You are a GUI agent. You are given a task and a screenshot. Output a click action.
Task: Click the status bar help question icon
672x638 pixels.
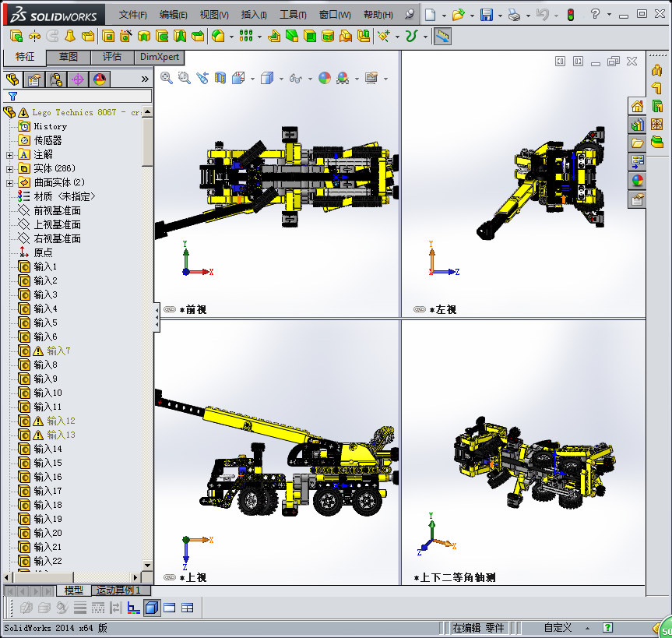click(607, 628)
